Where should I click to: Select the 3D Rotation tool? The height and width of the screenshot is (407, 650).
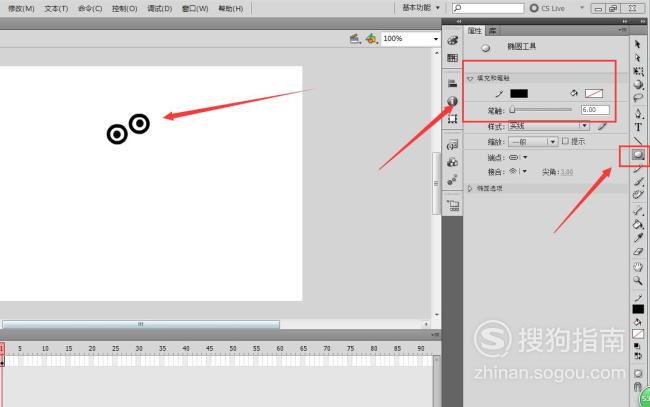tap(638, 85)
